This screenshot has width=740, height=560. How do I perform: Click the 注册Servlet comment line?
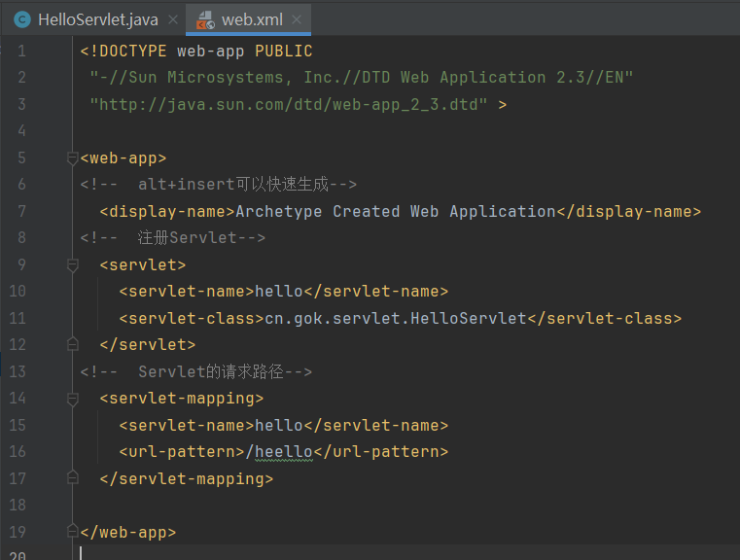click(173, 238)
